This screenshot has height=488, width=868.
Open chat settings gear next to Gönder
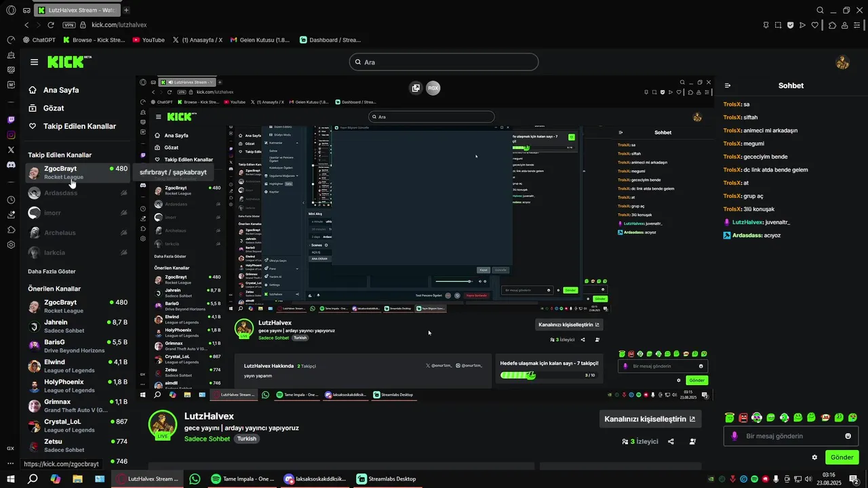click(814, 457)
